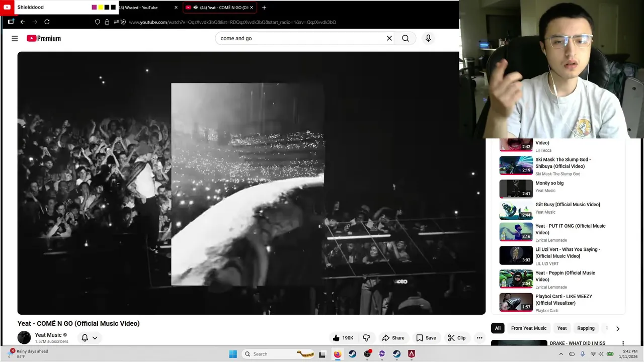
Task: Expand notification options chevron beside bell
Action: pyautogui.click(x=95, y=338)
